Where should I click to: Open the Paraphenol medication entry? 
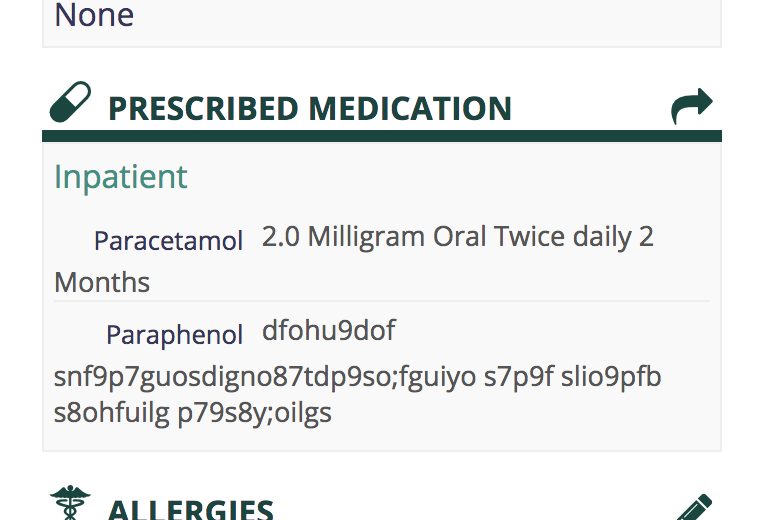coord(174,334)
